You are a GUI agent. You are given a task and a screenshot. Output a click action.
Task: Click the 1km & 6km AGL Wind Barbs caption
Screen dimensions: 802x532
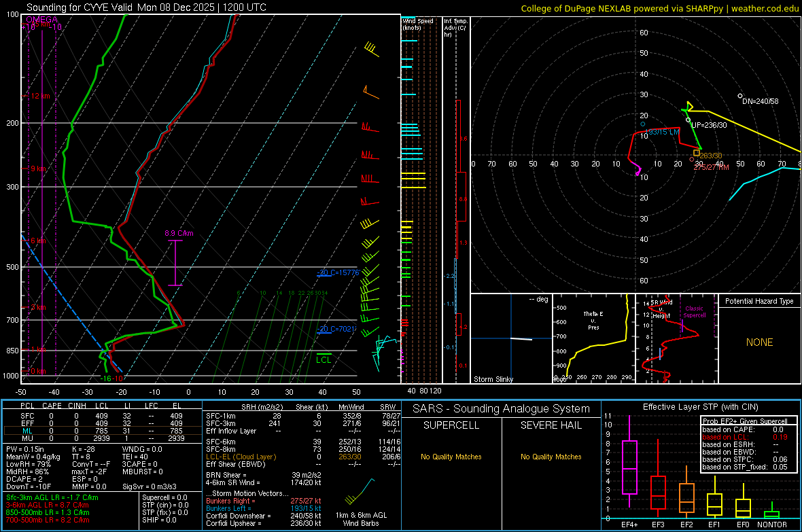click(361, 519)
